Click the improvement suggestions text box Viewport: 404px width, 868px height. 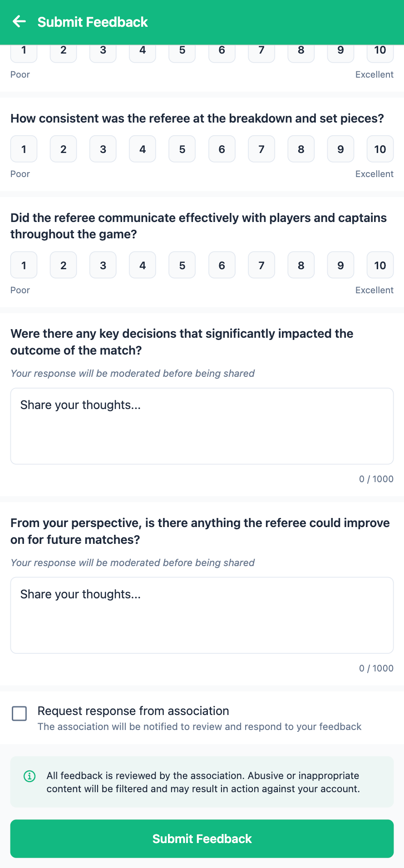click(x=202, y=615)
